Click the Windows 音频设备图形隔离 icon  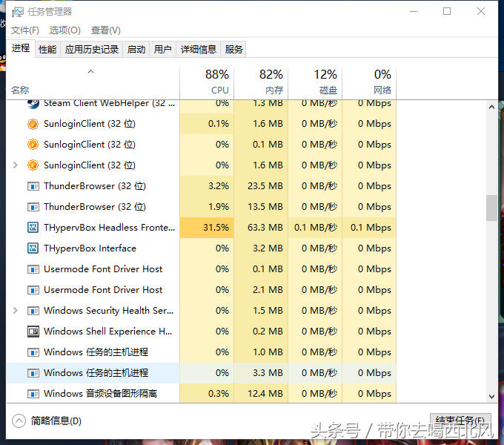pos(33,394)
